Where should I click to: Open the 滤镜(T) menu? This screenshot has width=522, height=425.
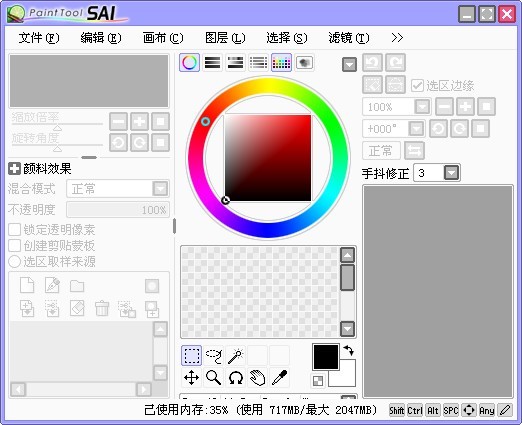click(x=349, y=38)
